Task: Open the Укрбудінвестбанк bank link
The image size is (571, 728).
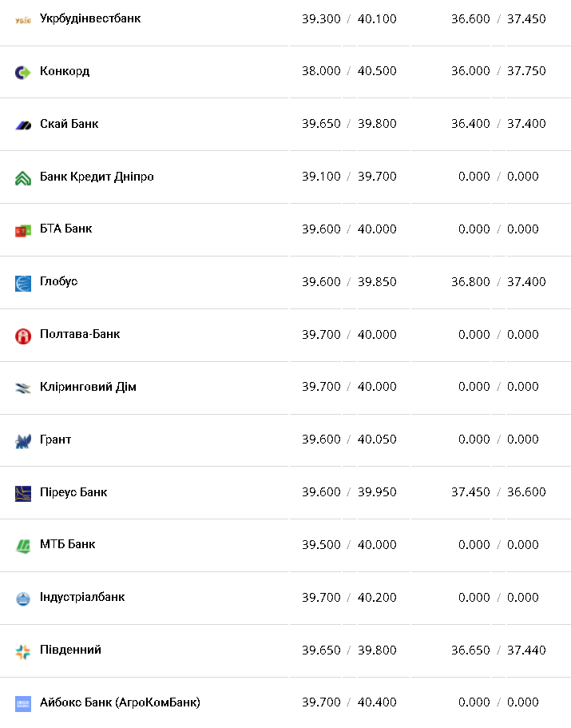Action: [x=90, y=18]
